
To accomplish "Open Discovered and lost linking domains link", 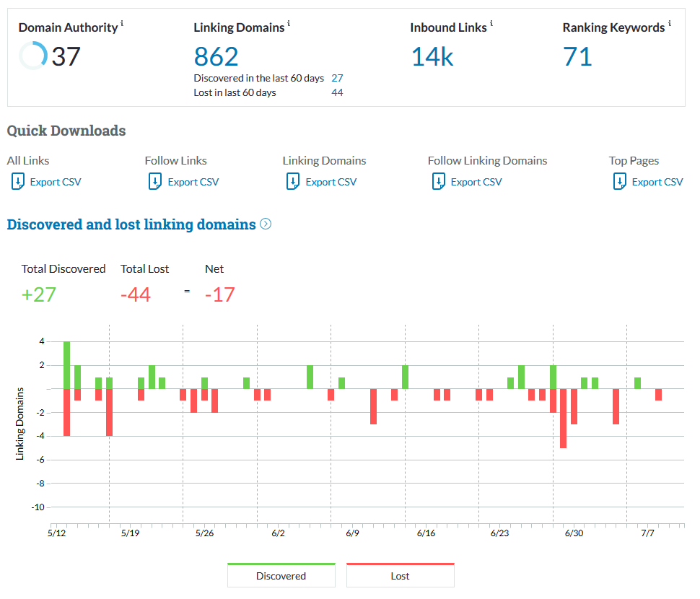I will point(131,224).
